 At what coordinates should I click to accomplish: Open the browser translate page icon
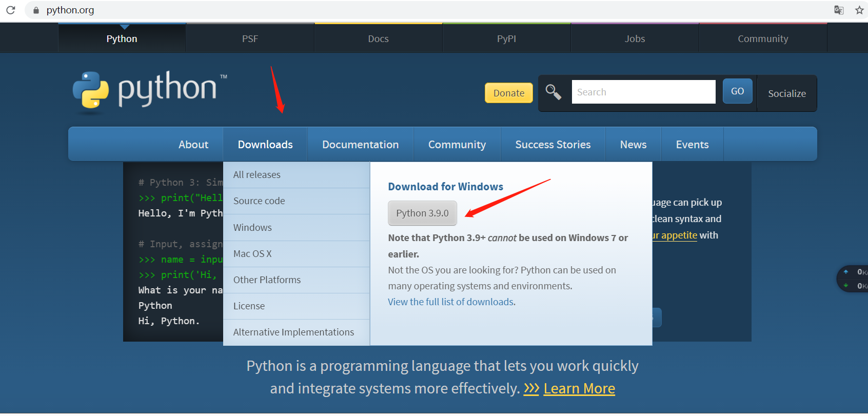click(839, 10)
